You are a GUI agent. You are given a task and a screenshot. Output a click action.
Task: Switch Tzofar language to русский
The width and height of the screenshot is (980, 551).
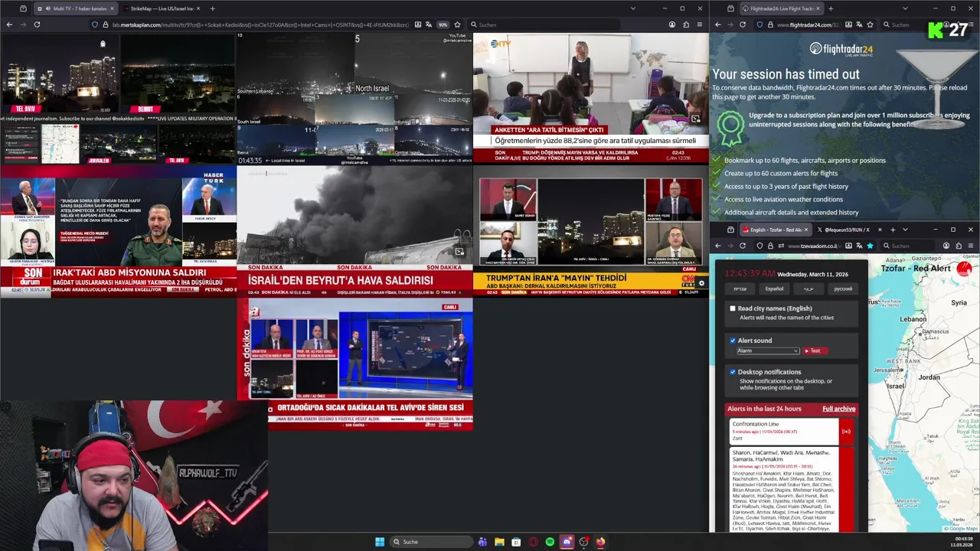click(x=843, y=289)
